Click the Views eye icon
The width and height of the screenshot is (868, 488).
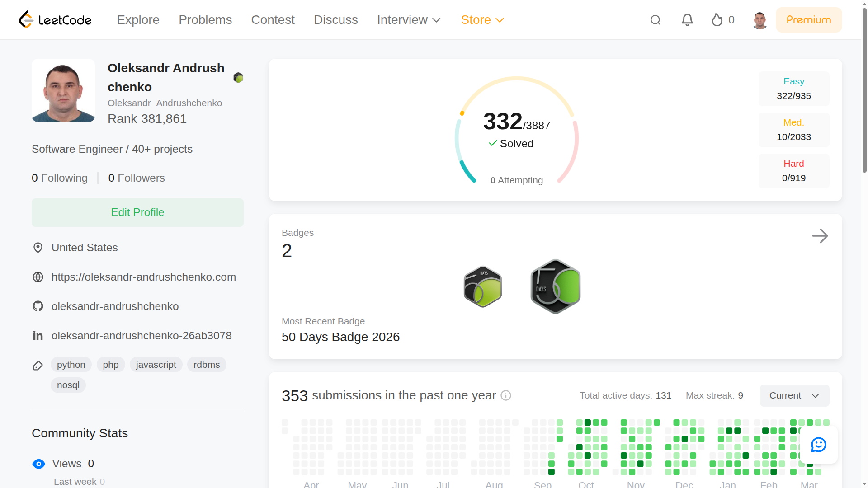[x=39, y=464]
